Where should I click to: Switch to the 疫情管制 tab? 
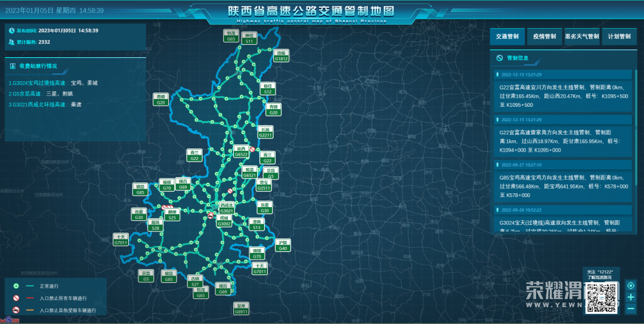pos(544,36)
